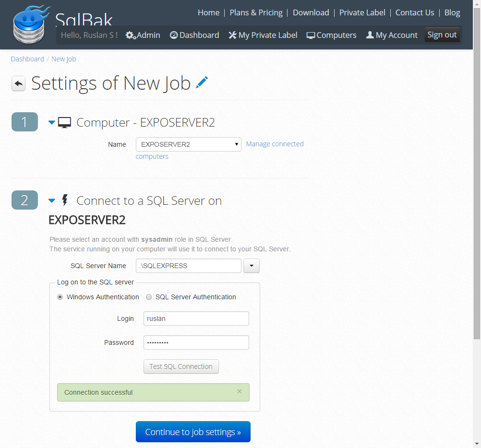
Task: Click the Dashboard breadcrumb link
Action: click(28, 59)
